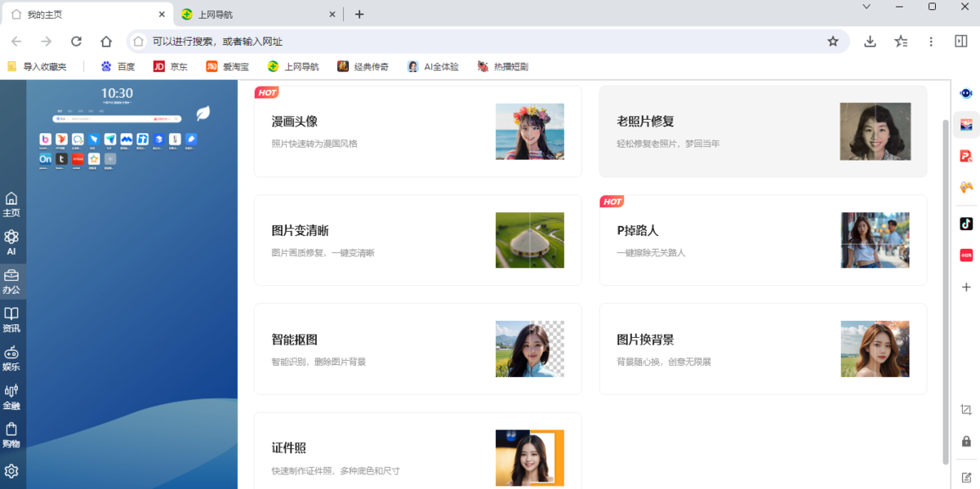The image size is (980, 489).
Task: Open the 老照片修复 tool card
Action: click(x=763, y=131)
